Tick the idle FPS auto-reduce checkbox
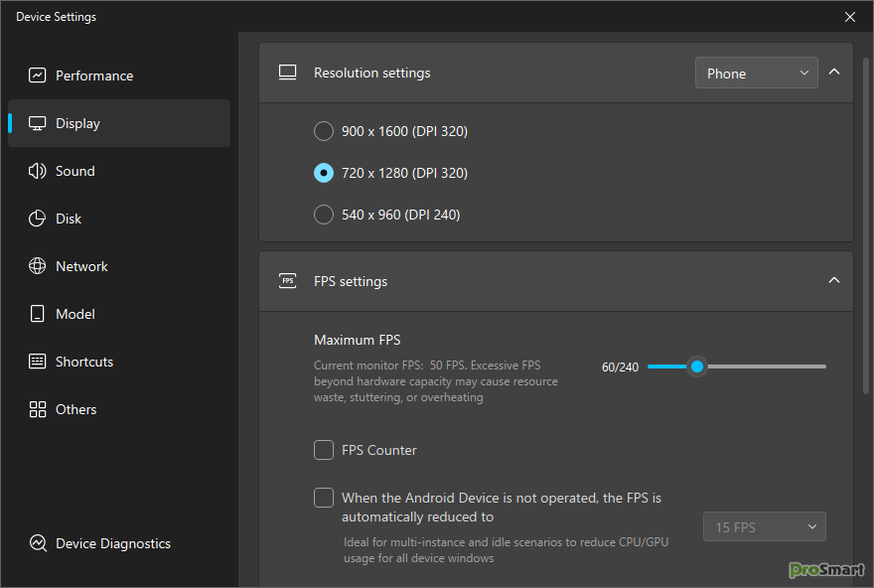874x588 pixels. tap(324, 498)
